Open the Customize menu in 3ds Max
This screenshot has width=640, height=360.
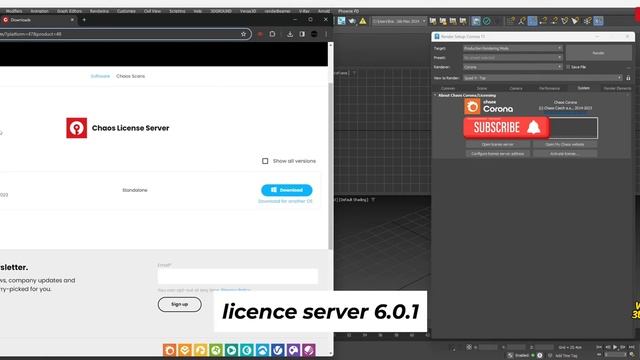(x=126, y=11)
